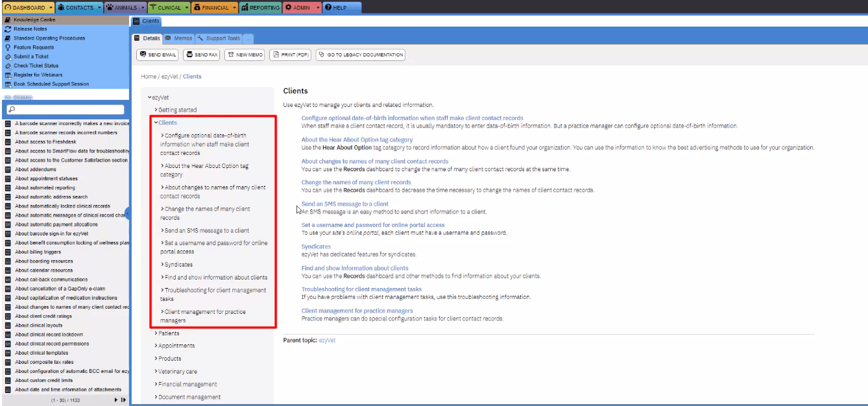Image resolution: width=868 pixels, height=406 pixels.
Task: Click ezyVet in the breadcrumb
Action: click(x=169, y=77)
